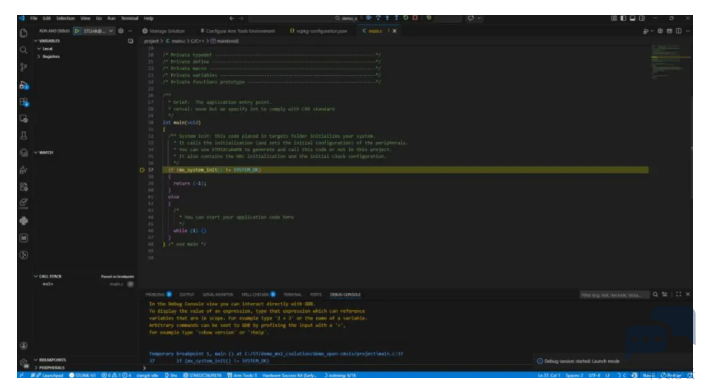Screen dimensions: 704x389
Task: Click the debug toolbar Step Over button
Action: (x=378, y=18)
